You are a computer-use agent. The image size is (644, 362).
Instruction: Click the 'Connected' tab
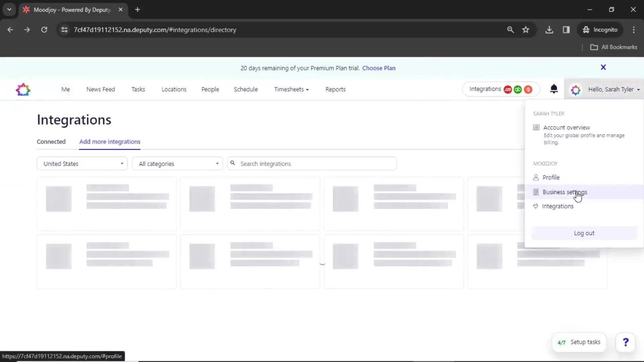[x=51, y=141]
